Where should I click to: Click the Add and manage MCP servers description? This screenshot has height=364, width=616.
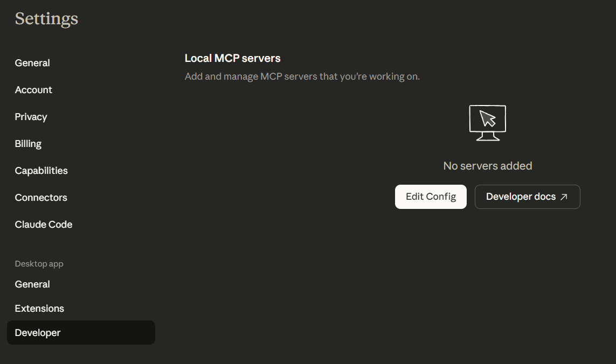(x=302, y=76)
